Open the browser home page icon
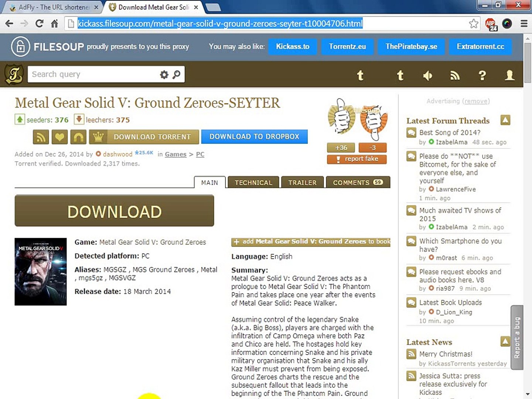532x399 pixels. pyautogui.click(x=54, y=24)
